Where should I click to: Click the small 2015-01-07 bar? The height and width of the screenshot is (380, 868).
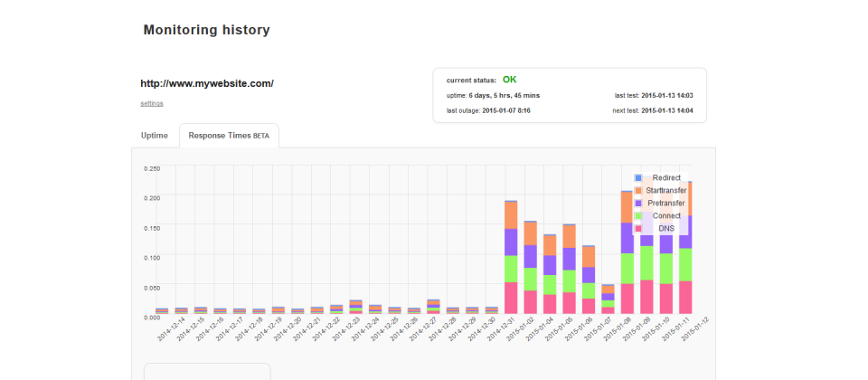[608, 299]
